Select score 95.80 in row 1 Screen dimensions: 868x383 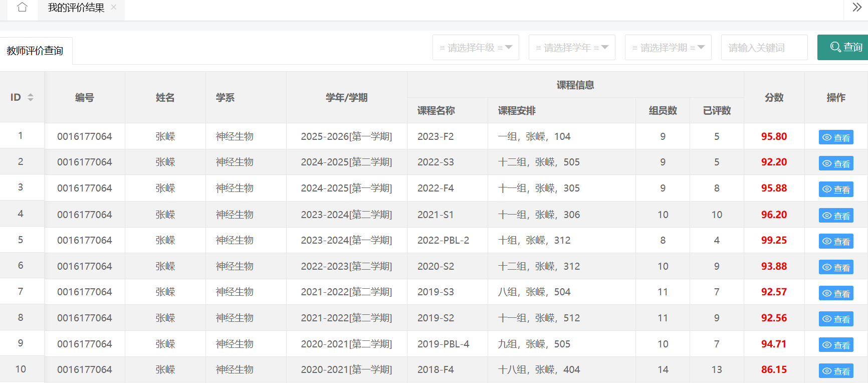(x=774, y=136)
